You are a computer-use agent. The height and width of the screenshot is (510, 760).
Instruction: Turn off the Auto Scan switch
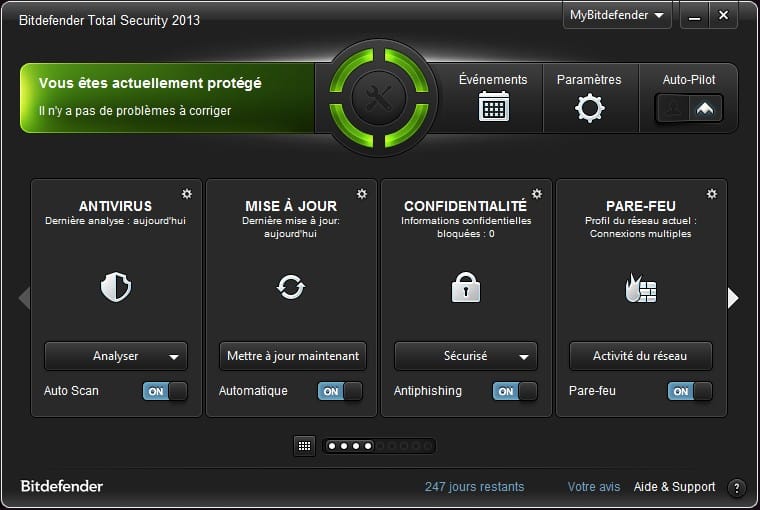click(165, 391)
